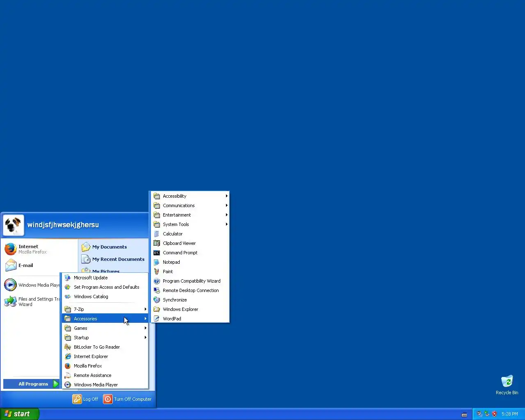
Task: Click Mozilla Firefox icon in All Programs list
Action: (68, 366)
